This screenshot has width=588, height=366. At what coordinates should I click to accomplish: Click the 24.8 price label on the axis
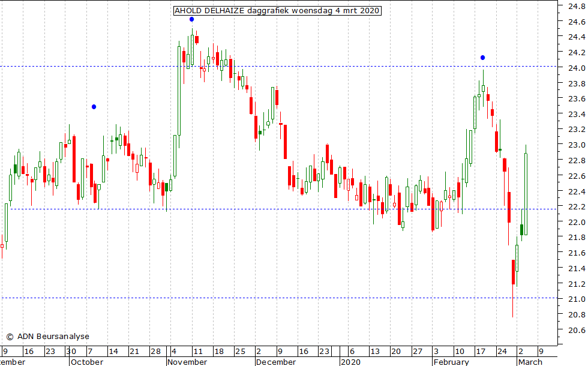[x=577, y=6]
